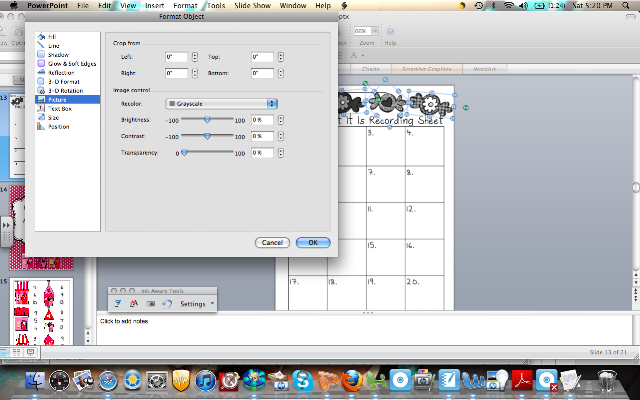Launch Safari from the dock
This screenshot has width=640, height=400.
(108, 381)
